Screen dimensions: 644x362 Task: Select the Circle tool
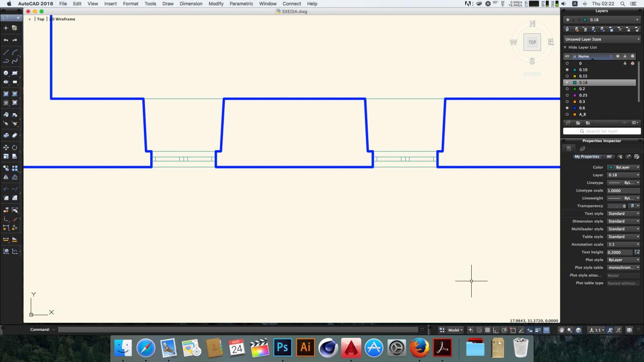coord(6,73)
